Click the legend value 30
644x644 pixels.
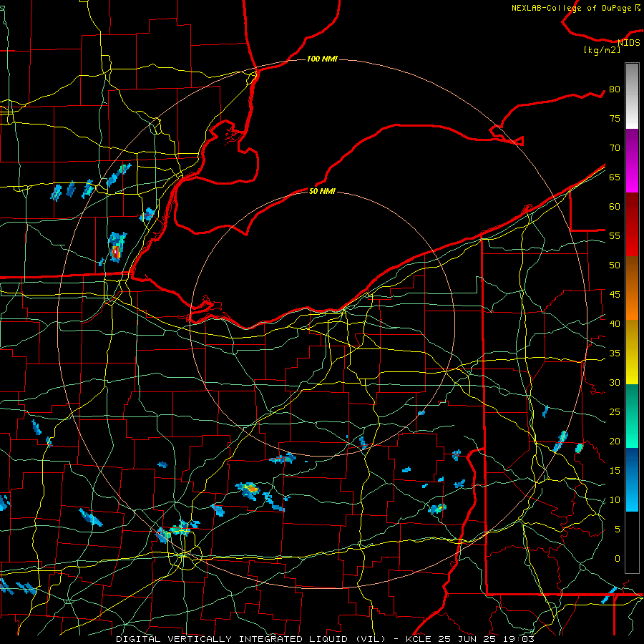(x=615, y=382)
